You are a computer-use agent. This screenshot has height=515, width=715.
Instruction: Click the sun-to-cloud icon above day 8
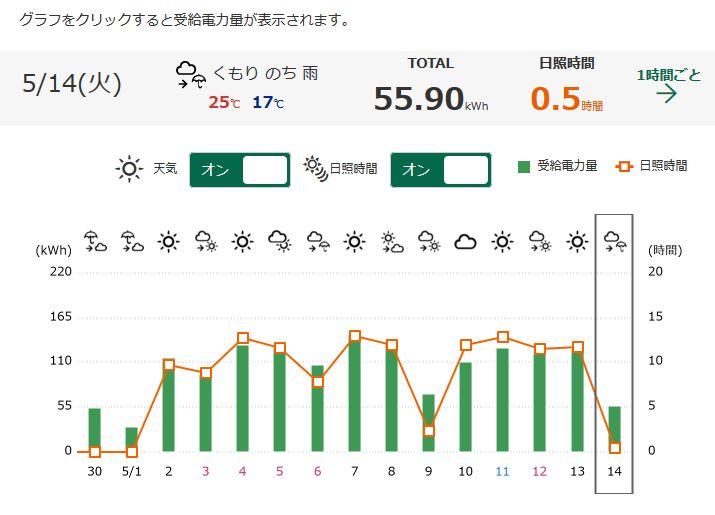392,242
